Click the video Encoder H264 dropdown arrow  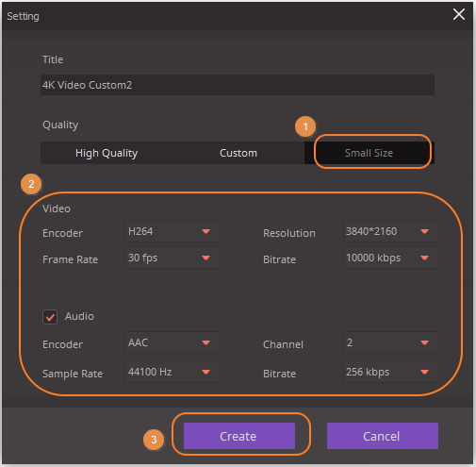pyautogui.click(x=205, y=231)
